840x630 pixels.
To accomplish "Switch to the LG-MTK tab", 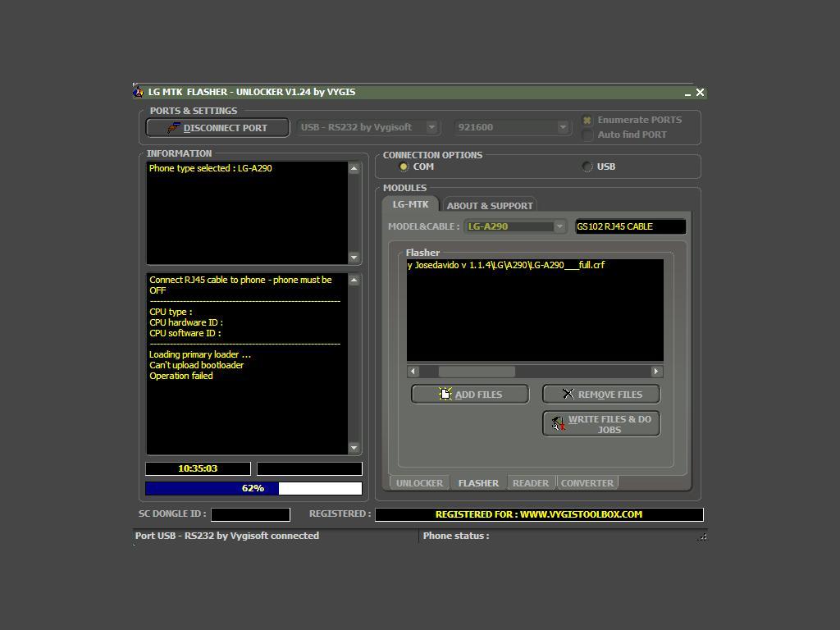I will [x=410, y=204].
